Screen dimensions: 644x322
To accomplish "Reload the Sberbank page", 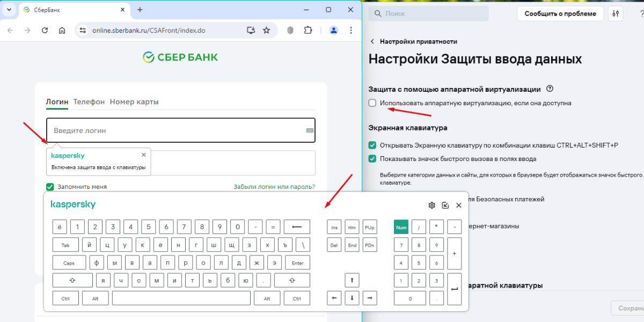I will [x=45, y=31].
